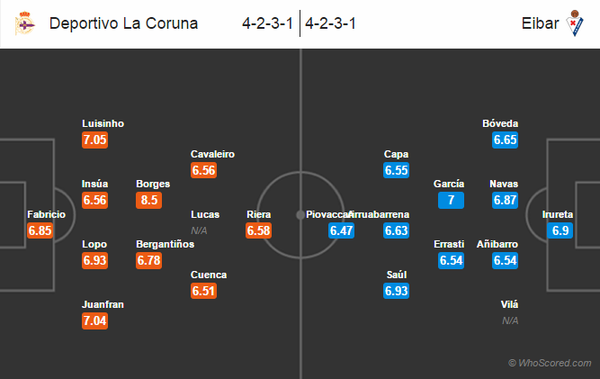600x379 pixels.
Task: Select Borges' 8.5 rating badge
Action: [x=149, y=200]
